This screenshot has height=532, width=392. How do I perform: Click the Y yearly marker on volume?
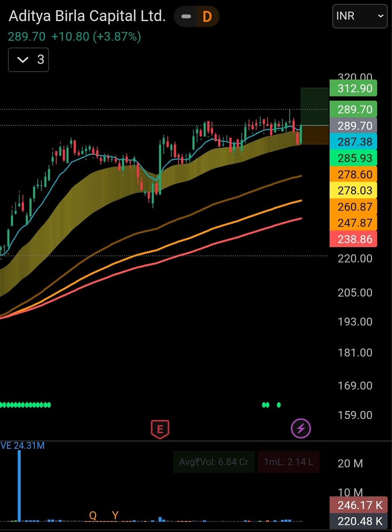(116, 515)
